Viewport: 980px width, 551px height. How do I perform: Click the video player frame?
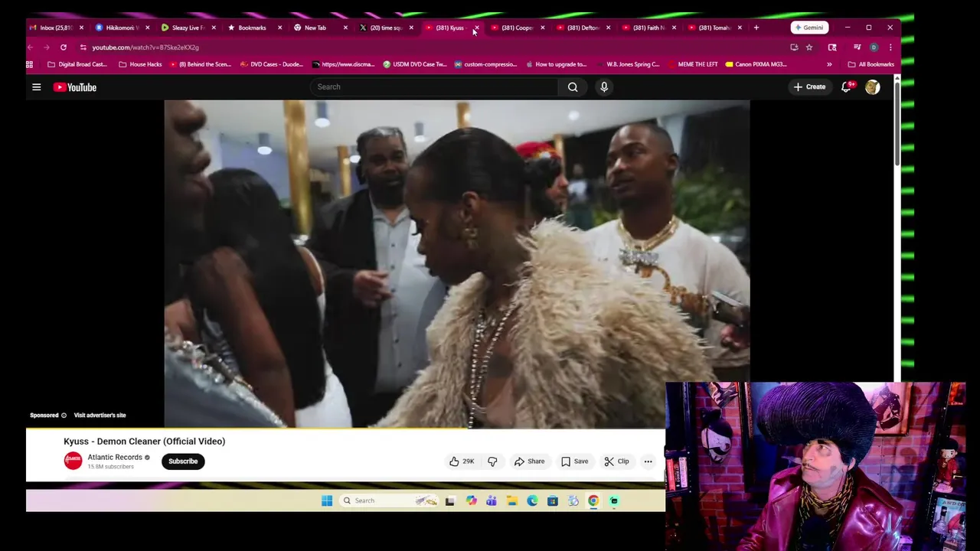tap(457, 263)
